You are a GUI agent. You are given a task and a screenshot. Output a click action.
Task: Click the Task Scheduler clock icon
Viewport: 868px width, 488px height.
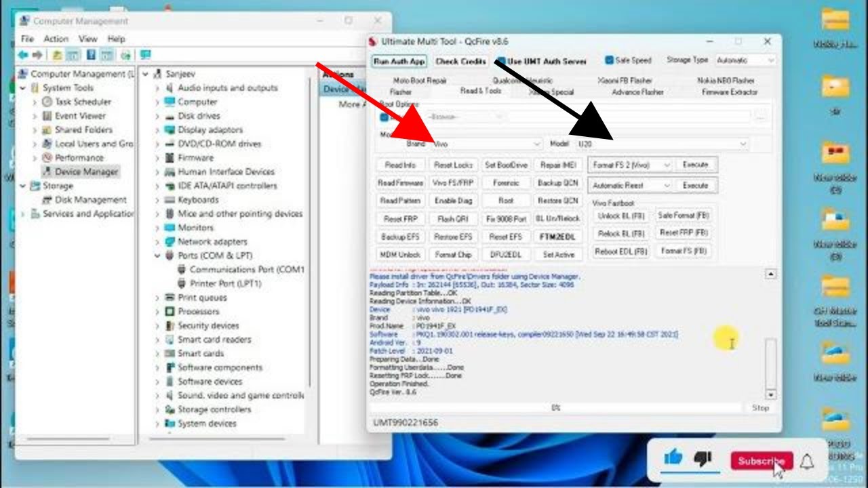pyautogui.click(x=47, y=102)
